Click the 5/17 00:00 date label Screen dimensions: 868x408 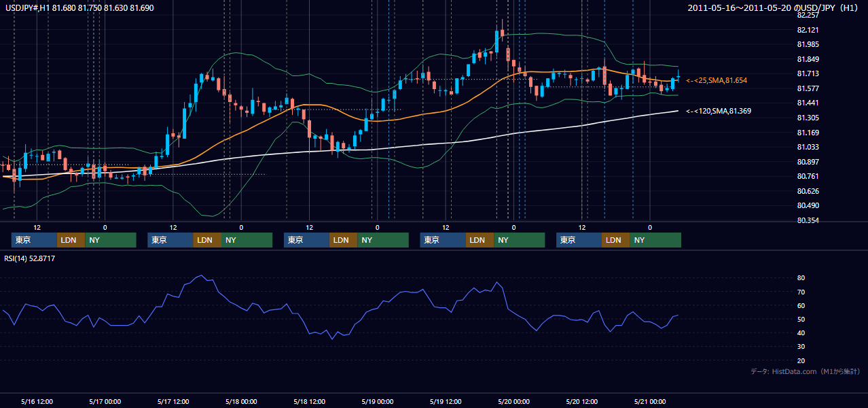point(105,401)
